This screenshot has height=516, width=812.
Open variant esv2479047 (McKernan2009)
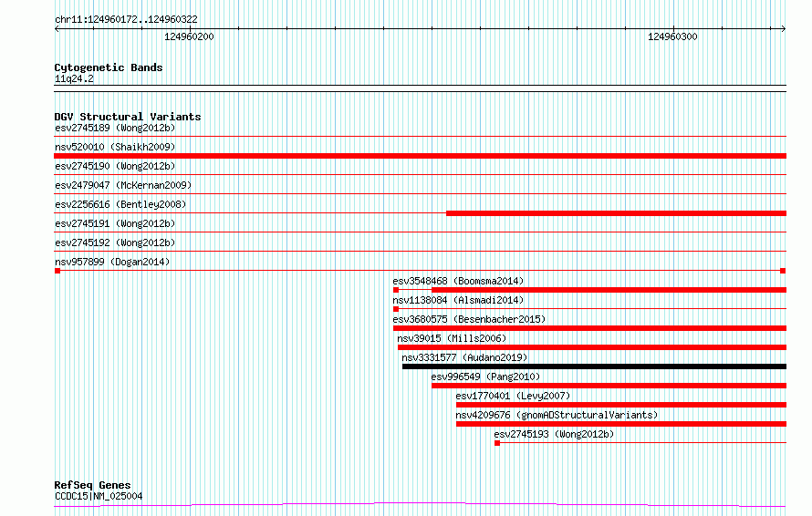(x=123, y=185)
